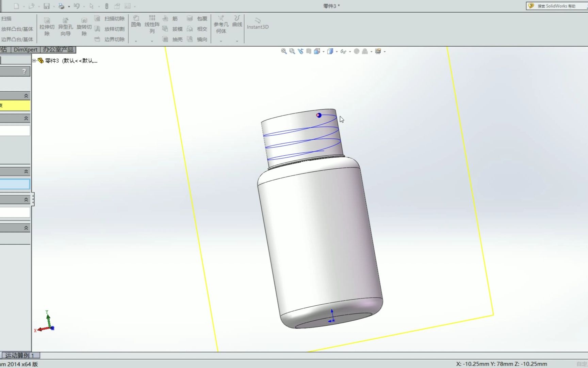Click the Rebuild traffic light icon

(x=107, y=6)
